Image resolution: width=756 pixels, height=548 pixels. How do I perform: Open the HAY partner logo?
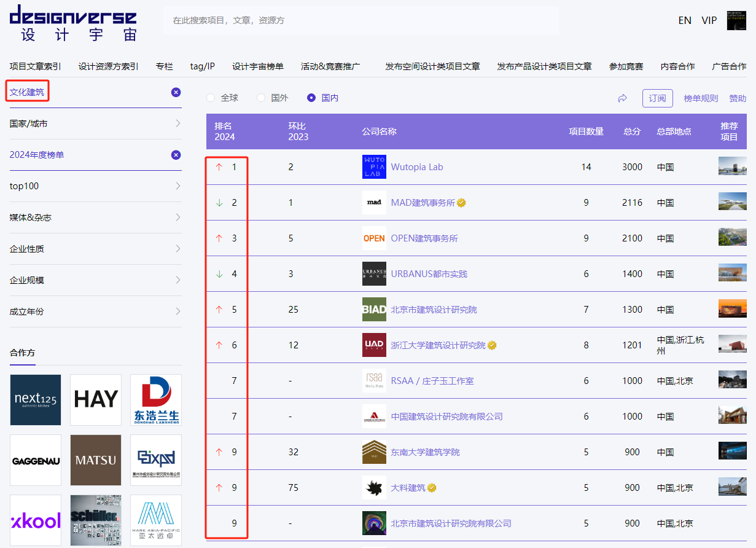[96, 400]
